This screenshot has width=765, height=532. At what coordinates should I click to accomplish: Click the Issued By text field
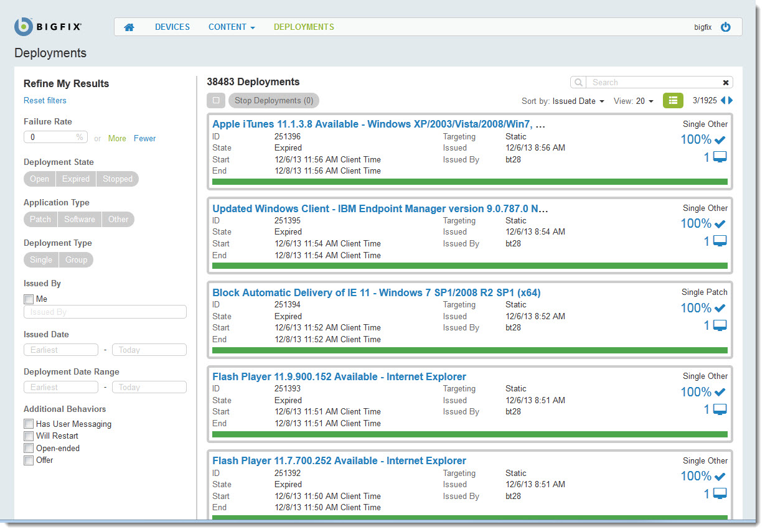coord(105,312)
